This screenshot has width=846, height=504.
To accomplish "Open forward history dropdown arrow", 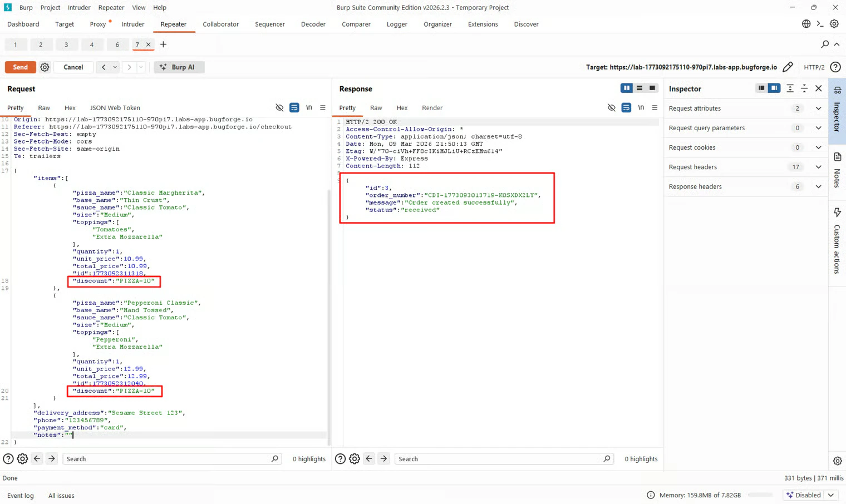I will tap(141, 67).
